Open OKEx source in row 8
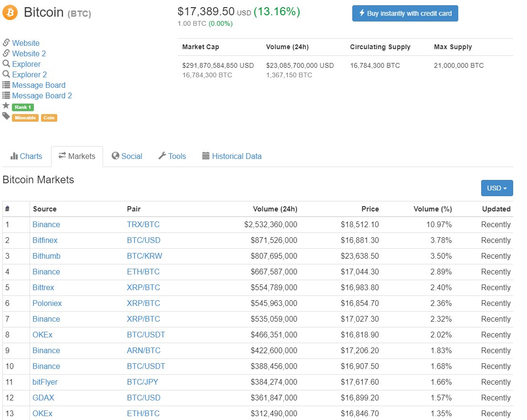The width and height of the screenshot is (527, 420). 42,335
